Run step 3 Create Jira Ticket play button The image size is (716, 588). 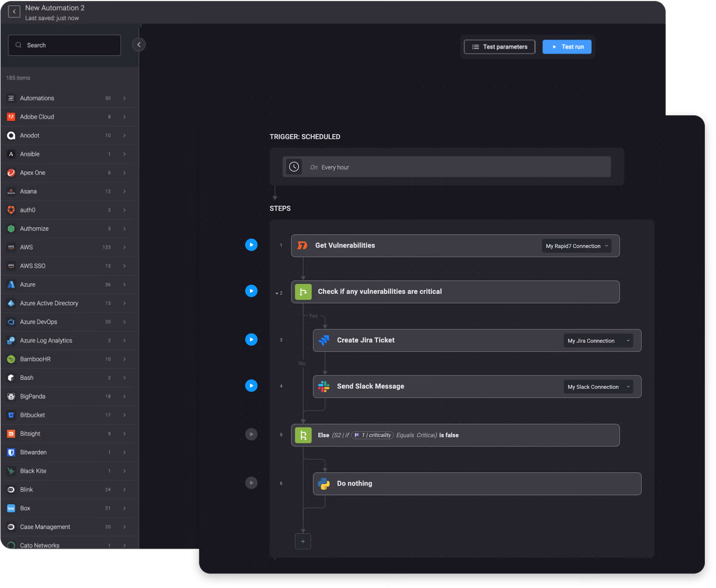pyautogui.click(x=251, y=340)
